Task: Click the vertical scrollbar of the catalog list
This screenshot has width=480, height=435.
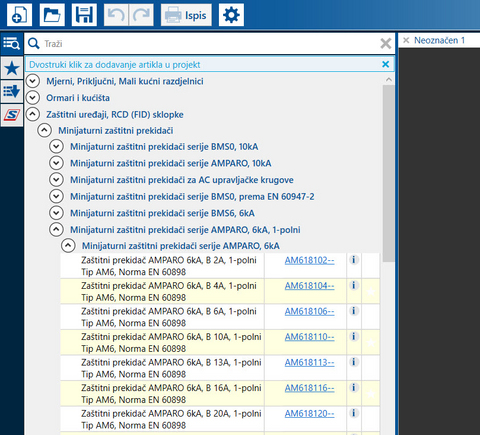Action: coord(389,173)
